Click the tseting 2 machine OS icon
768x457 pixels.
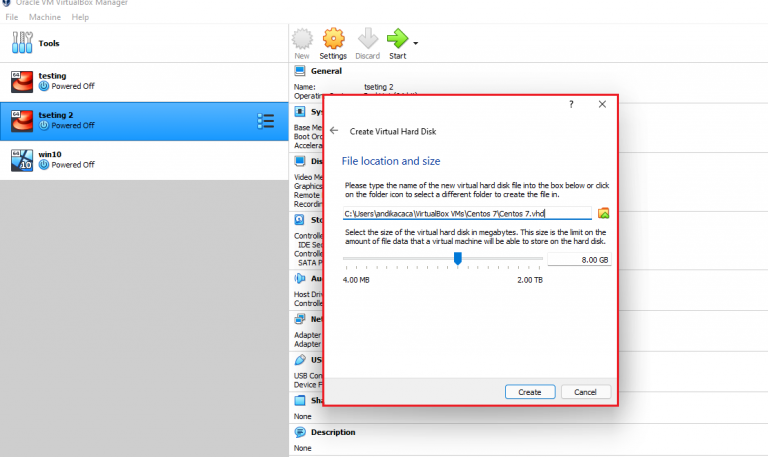pos(22,121)
